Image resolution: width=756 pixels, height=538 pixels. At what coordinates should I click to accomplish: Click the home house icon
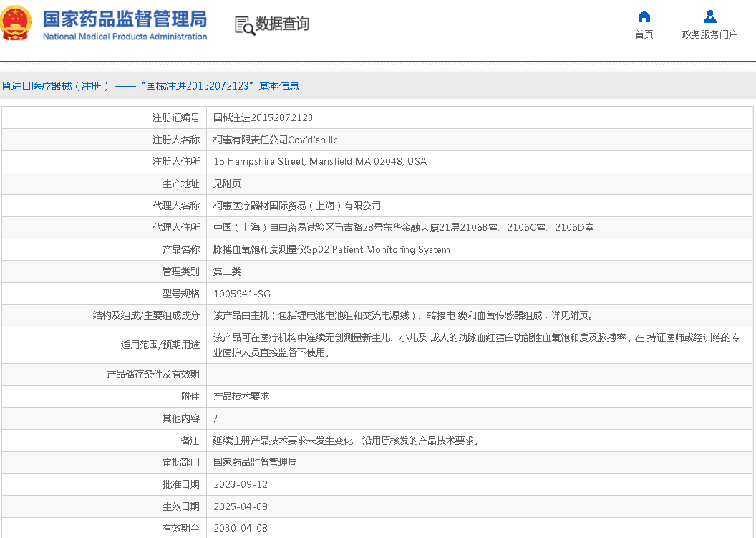pyautogui.click(x=644, y=16)
